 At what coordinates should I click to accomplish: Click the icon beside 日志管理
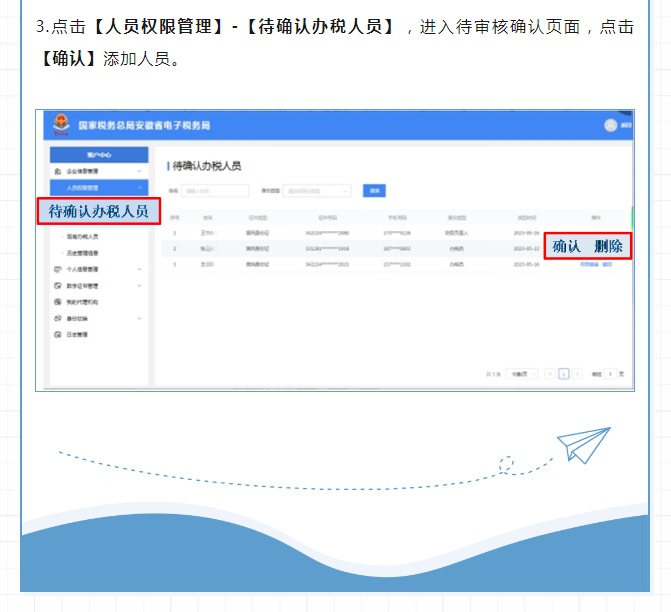tap(58, 334)
